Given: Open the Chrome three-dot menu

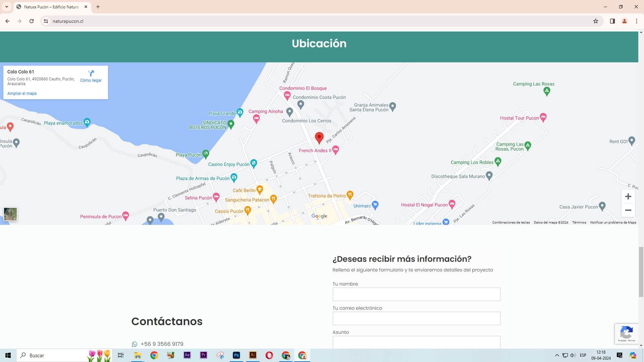Looking at the screenshot, I should coord(636,21).
